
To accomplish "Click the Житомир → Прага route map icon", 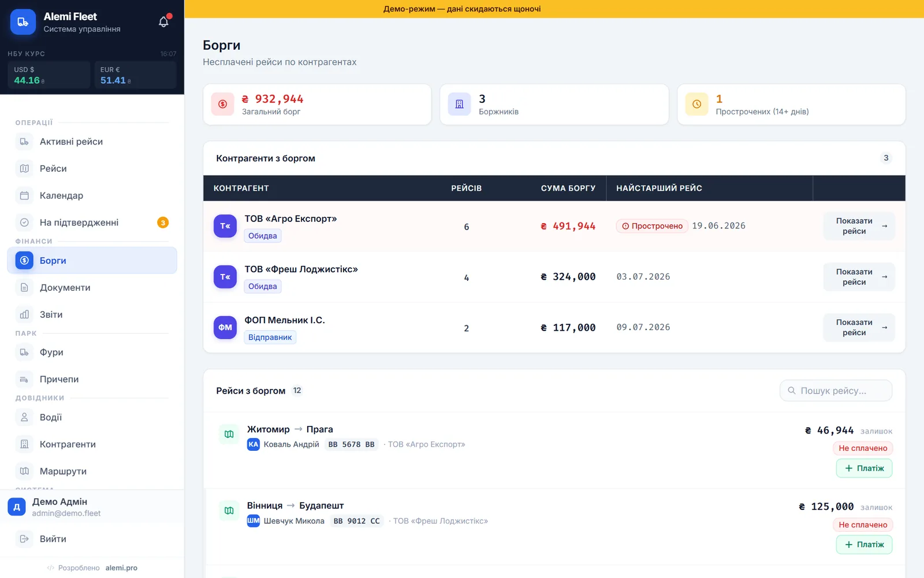I will coord(229,434).
